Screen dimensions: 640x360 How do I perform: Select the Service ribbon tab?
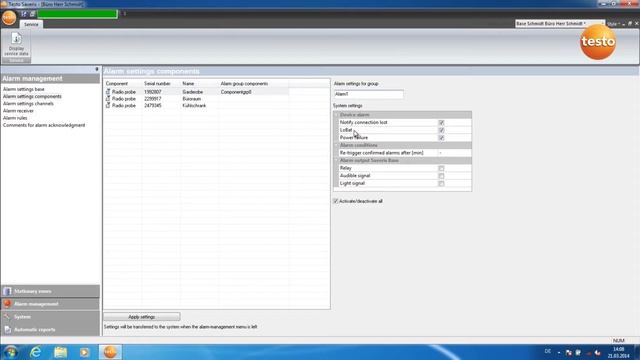point(31,24)
